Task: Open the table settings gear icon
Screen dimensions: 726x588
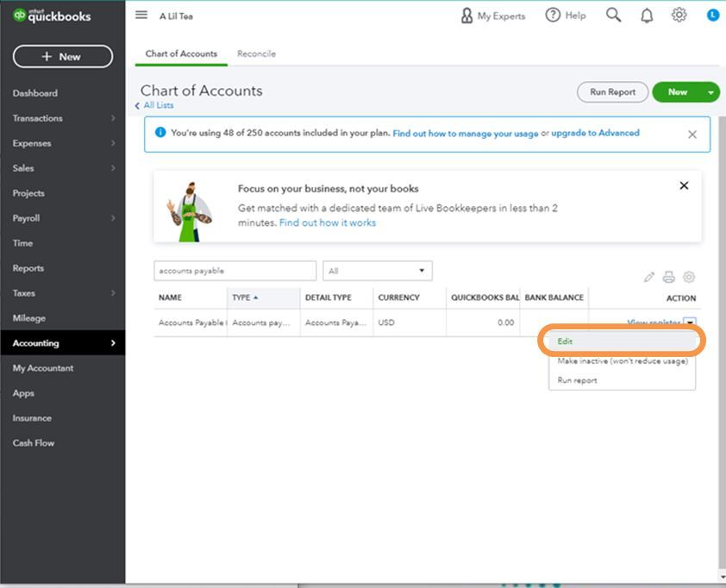Action: 689,277
